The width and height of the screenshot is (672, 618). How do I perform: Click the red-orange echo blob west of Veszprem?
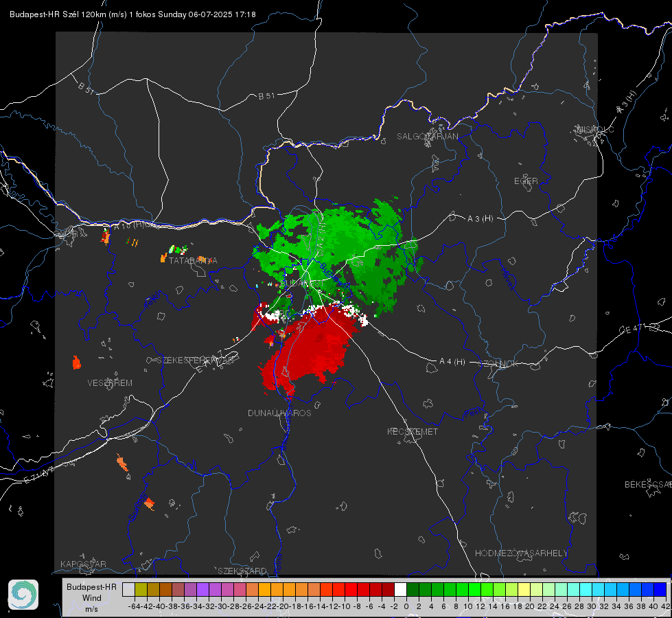pos(76,363)
